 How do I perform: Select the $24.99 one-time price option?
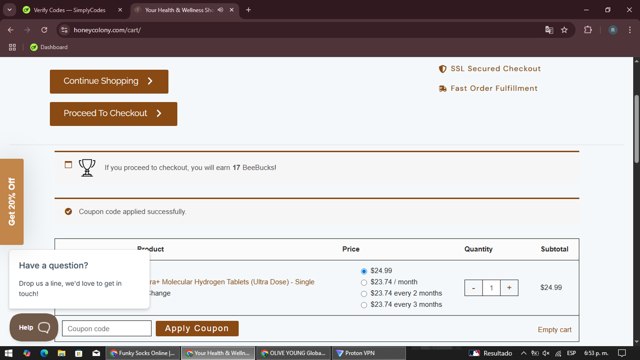point(364,271)
